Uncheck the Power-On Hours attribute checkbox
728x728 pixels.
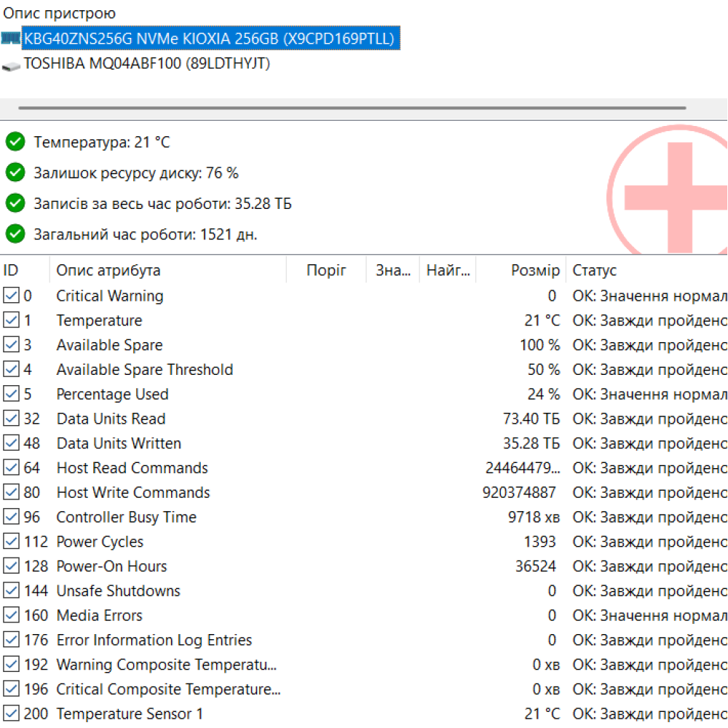11,566
